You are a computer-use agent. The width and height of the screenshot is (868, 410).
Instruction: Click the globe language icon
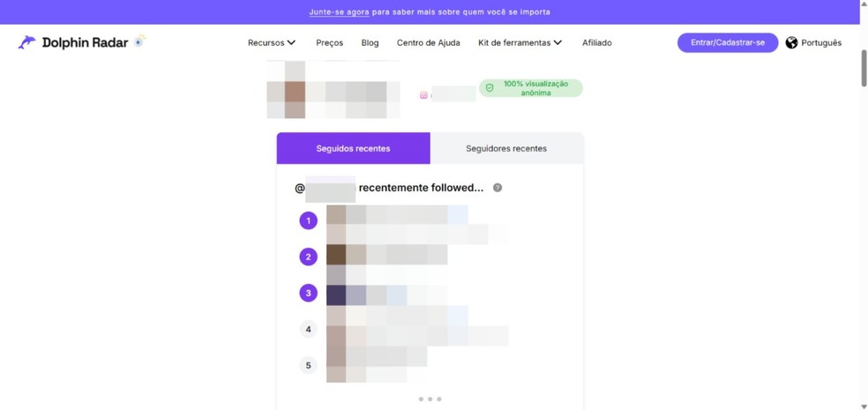(791, 42)
